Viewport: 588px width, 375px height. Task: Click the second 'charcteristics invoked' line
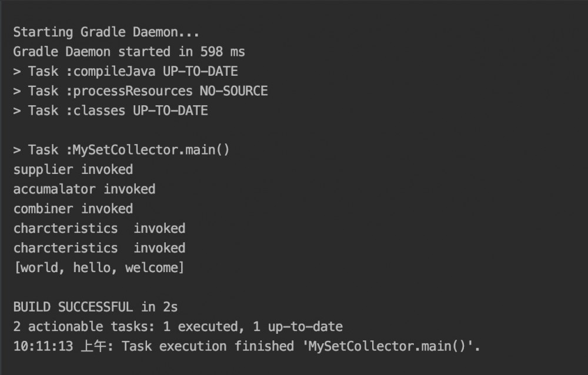99,248
